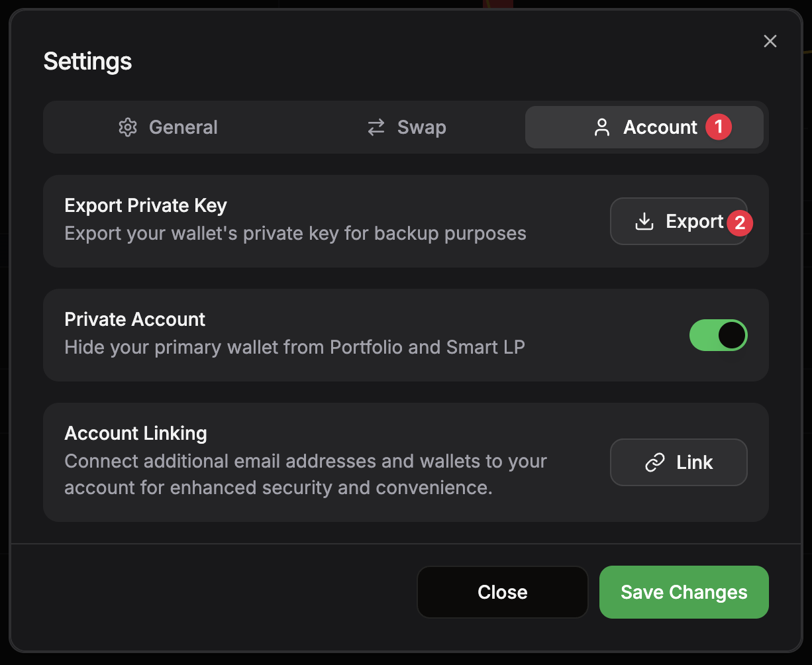Click the Private Account description text
The height and width of the screenshot is (665, 812).
(294, 347)
